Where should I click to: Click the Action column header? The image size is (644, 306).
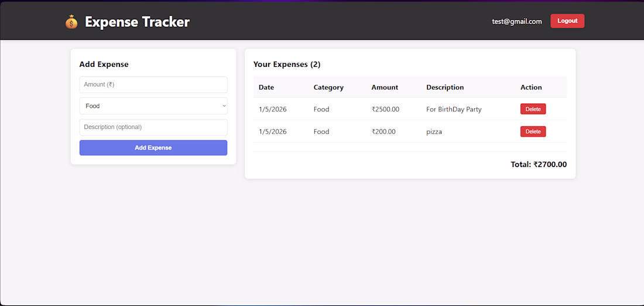pyautogui.click(x=531, y=87)
